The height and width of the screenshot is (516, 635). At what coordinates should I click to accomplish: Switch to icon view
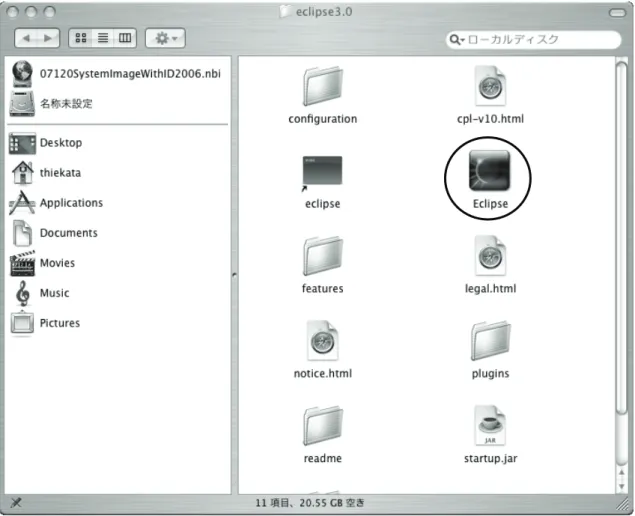click(x=81, y=38)
